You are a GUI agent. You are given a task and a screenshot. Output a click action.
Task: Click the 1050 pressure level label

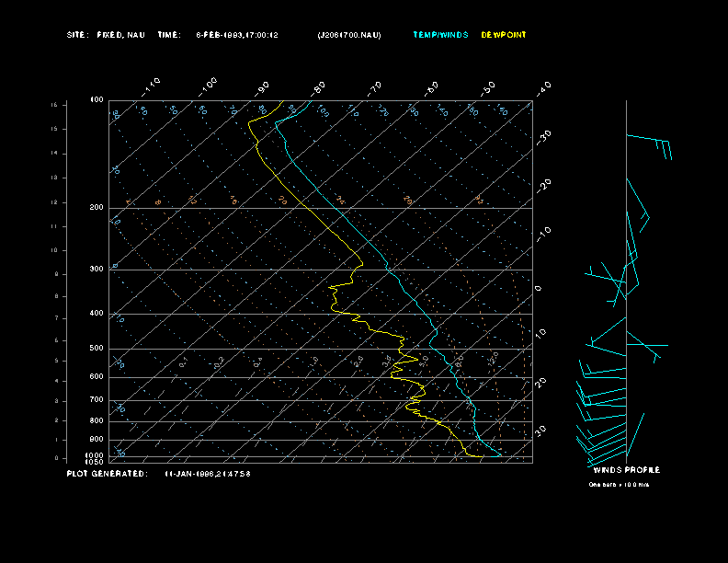95,462
